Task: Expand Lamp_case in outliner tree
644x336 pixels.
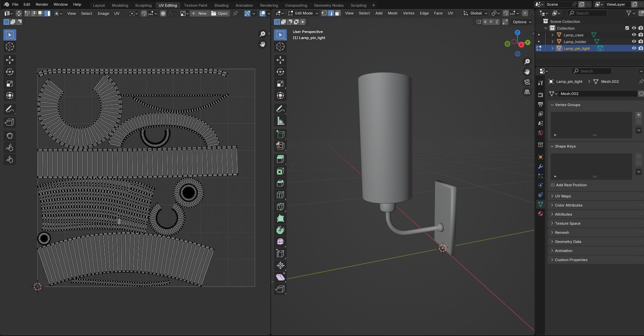Action: click(552, 35)
